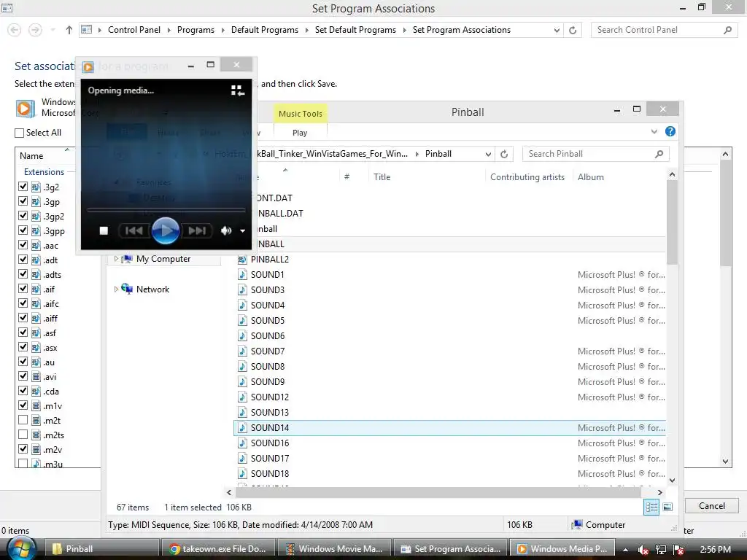Check the .m2t extension checkbox
Screen dimensions: 747x560
pos(23,420)
